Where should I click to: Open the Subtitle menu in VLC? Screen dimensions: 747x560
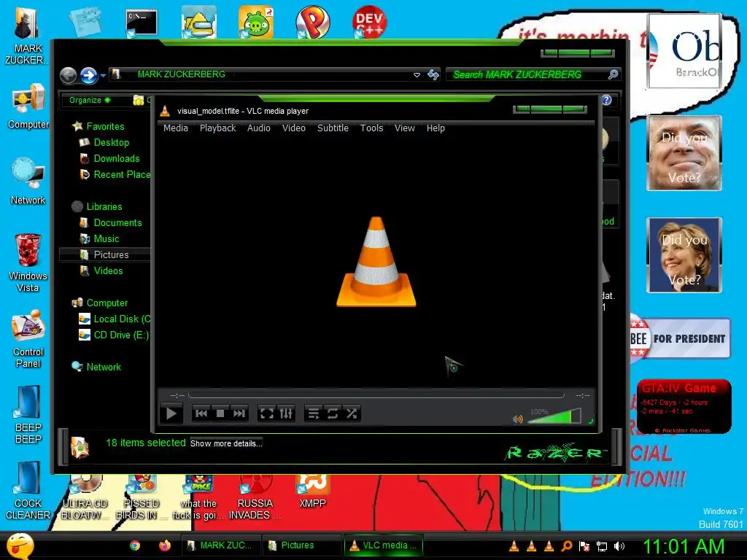(333, 128)
